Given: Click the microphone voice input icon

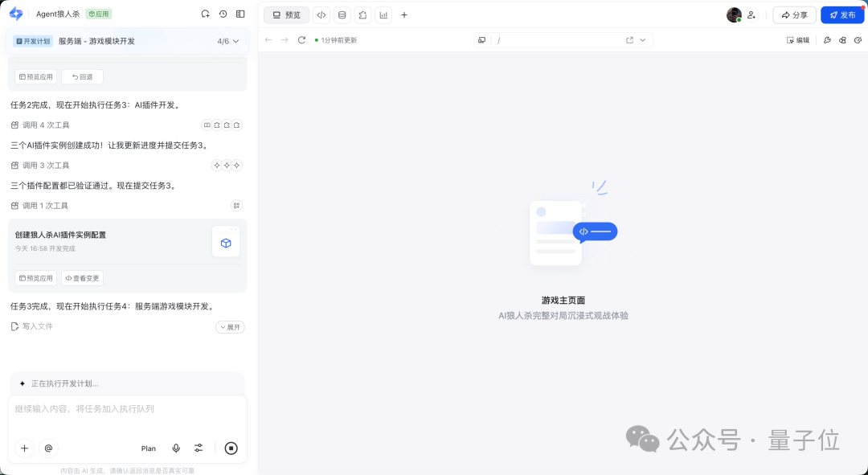Looking at the screenshot, I should 176,448.
